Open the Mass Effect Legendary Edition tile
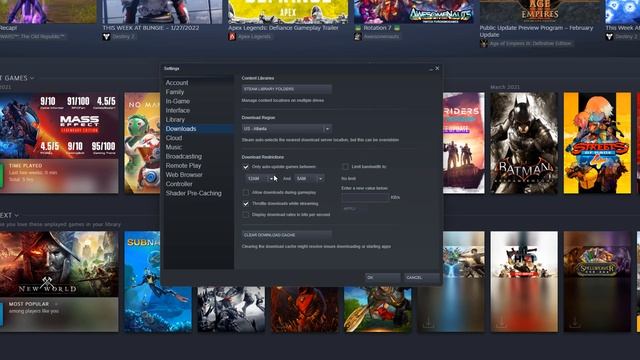 (59, 126)
